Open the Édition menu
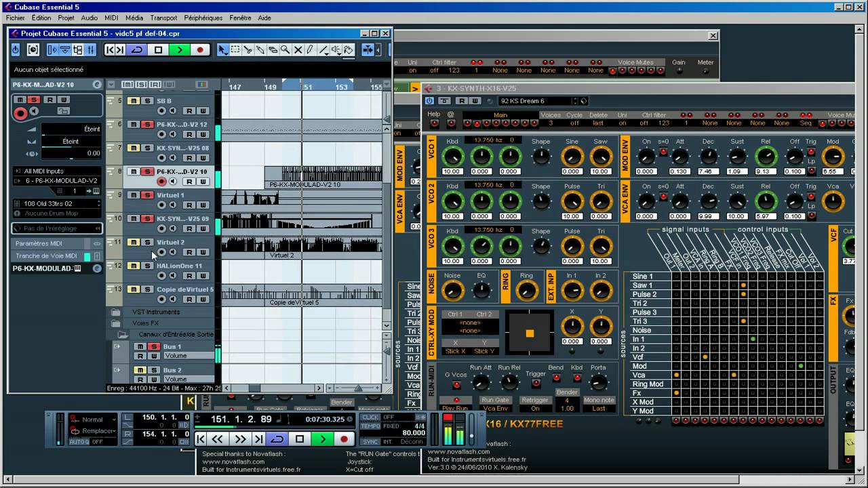 coord(41,18)
